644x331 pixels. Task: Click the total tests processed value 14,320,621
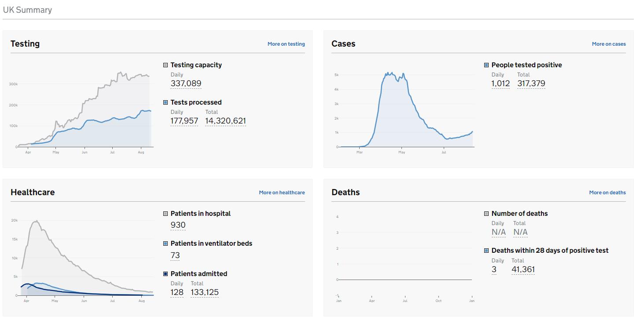click(x=225, y=121)
